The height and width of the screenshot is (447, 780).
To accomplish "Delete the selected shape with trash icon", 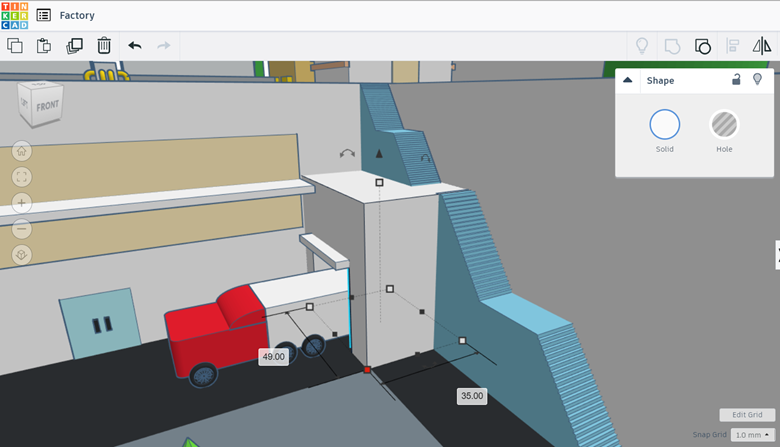I will pos(104,46).
